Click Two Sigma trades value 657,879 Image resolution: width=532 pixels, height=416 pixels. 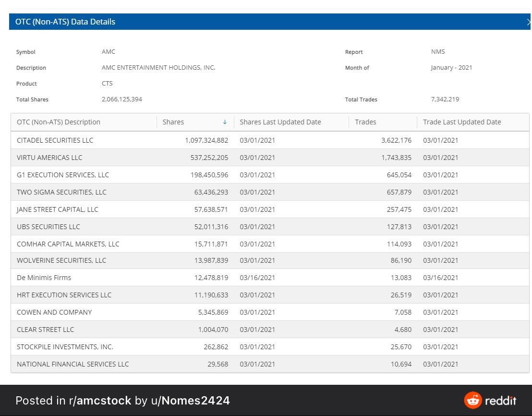[x=399, y=192]
